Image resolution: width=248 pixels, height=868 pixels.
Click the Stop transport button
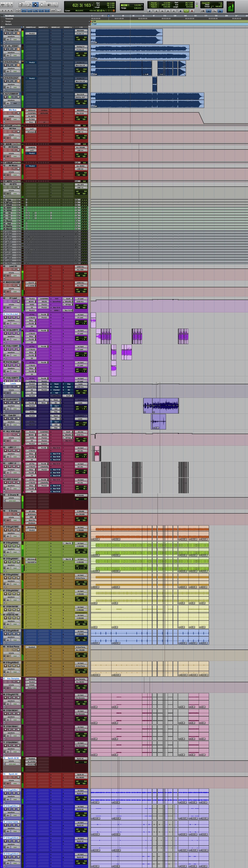pyautogui.click(x=181, y=11)
